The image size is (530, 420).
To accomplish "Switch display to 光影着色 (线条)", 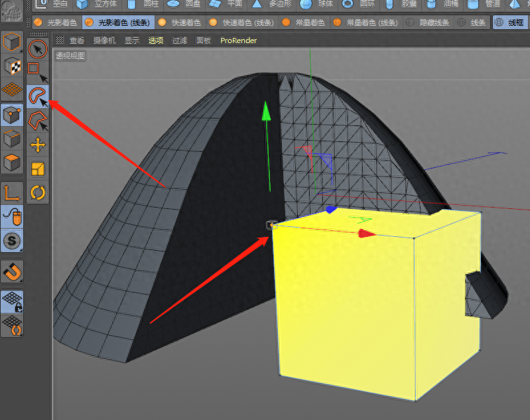I will tap(118, 23).
